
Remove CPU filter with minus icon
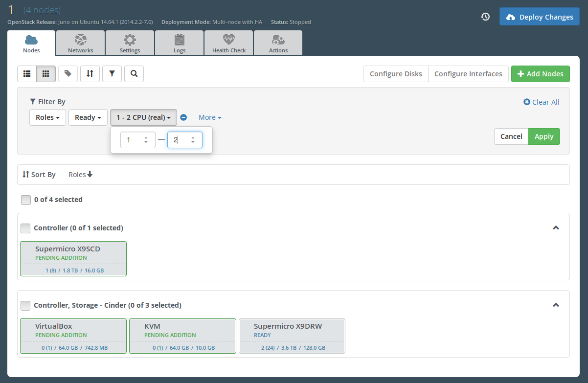(x=183, y=117)
